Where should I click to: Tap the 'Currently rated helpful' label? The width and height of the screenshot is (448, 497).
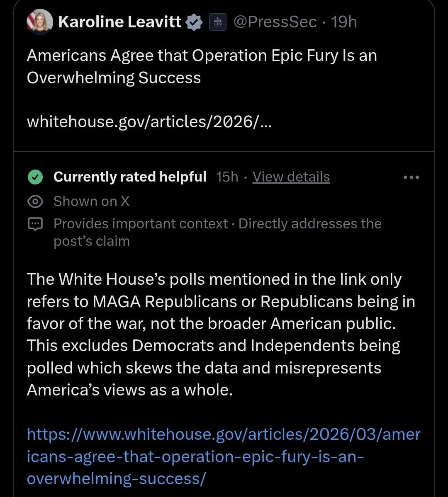pyautogui.click(x=130, y=177)
